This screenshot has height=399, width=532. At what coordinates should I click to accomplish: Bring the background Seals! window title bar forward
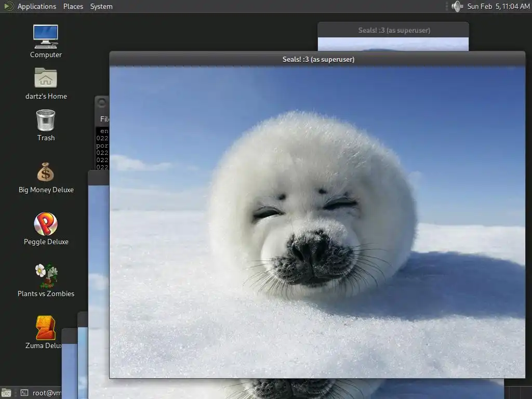[x=393, y=30]
